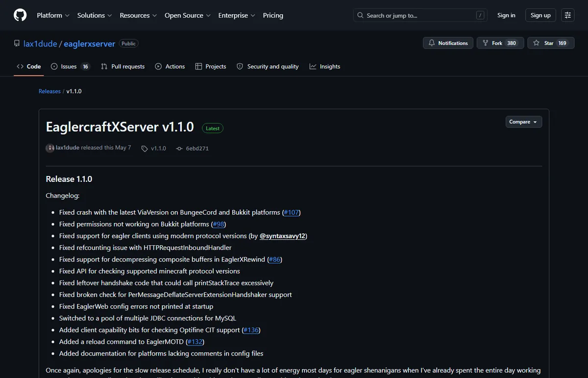
Task: View the star count 169
Action: (562, 43)
